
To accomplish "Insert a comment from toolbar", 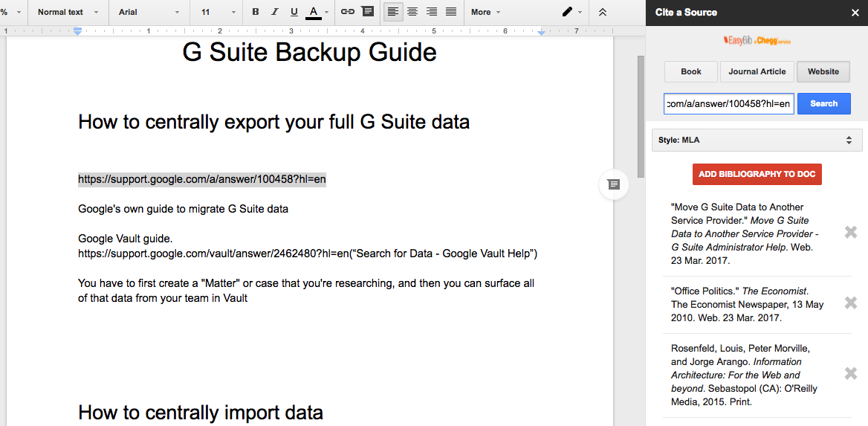I will [x=367, y=12].
